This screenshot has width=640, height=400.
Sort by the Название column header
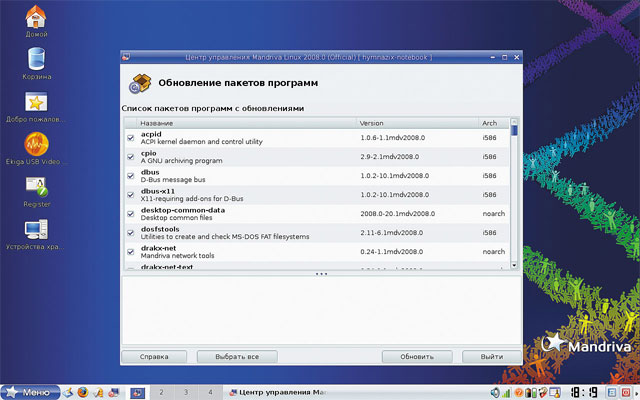point(247,123)
